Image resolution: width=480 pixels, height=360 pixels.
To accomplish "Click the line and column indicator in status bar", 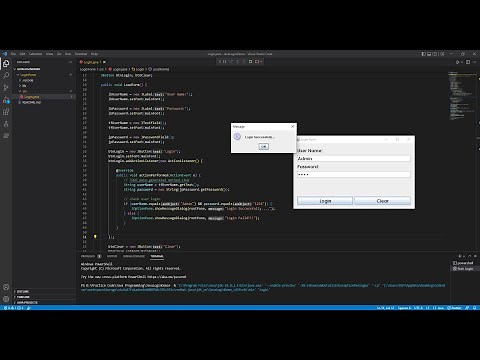I will pyautogui.click(x=386, y=308).
